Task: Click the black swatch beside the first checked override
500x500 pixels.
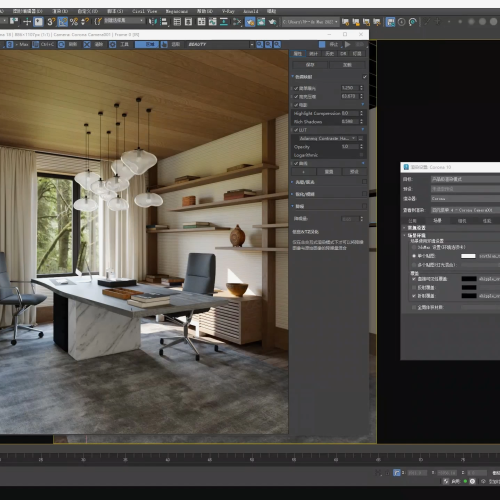Action: [x=469, y=279]
